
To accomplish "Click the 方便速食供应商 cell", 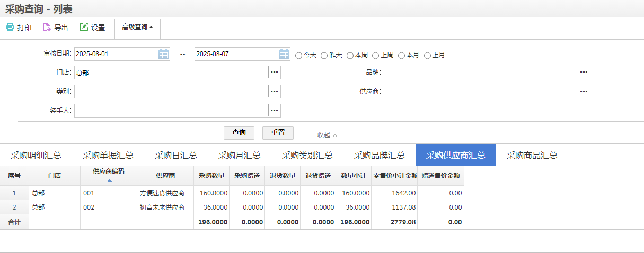I will coord(165,193).
